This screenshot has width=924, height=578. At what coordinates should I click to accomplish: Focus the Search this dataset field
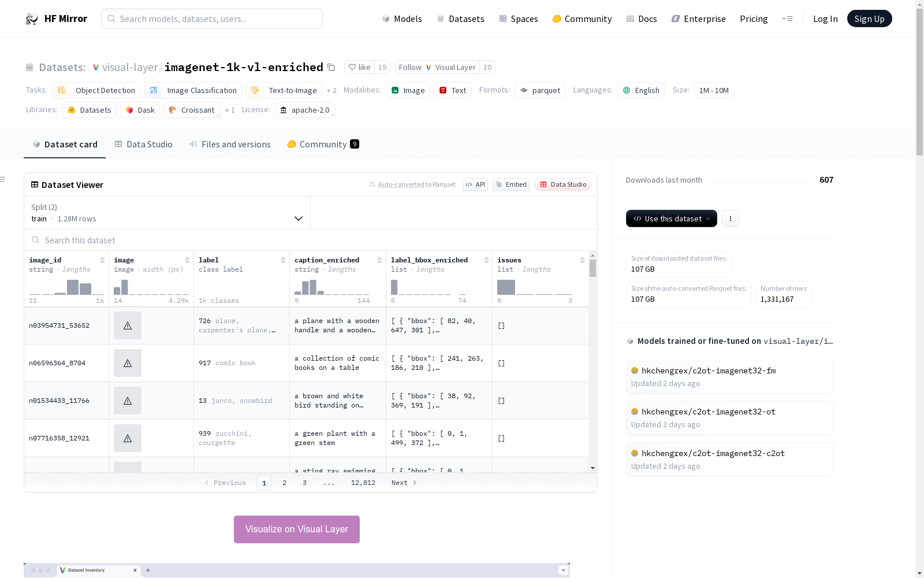[x=311, y=240]
